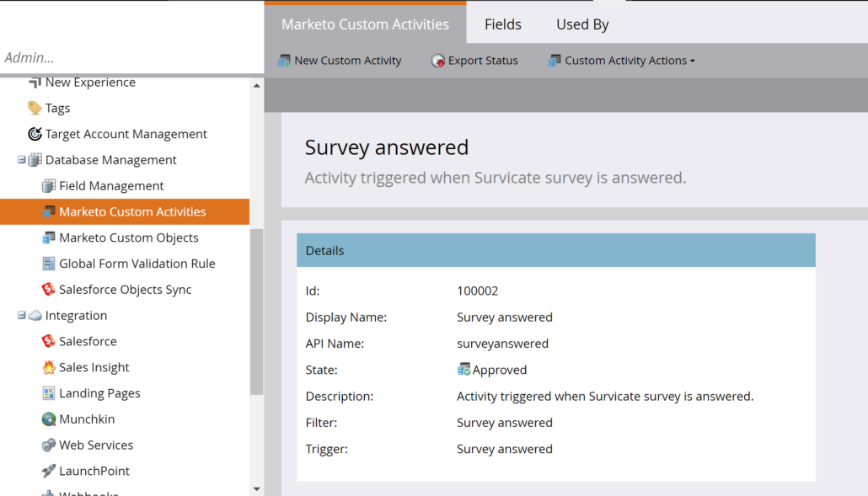Viewport: 868px width, 496px height.
Task: Click the Id value 100002
Action: (477, 291)
